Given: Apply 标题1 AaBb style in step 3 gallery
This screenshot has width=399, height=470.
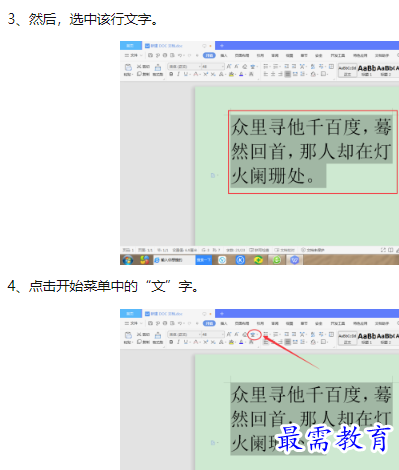Looking at the screenshot, I should click(x=367, y=70).
